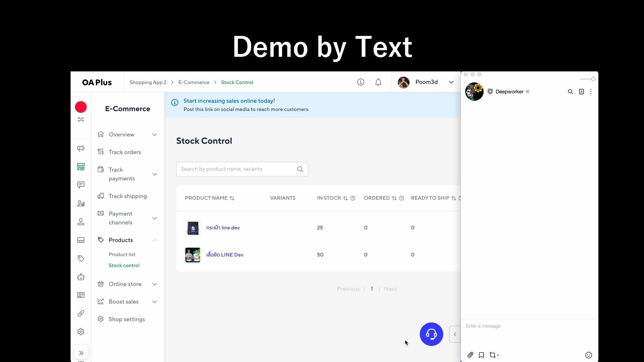644x362 pixels.
Task: Open Online store menu item
Action: tap(125, 284)
